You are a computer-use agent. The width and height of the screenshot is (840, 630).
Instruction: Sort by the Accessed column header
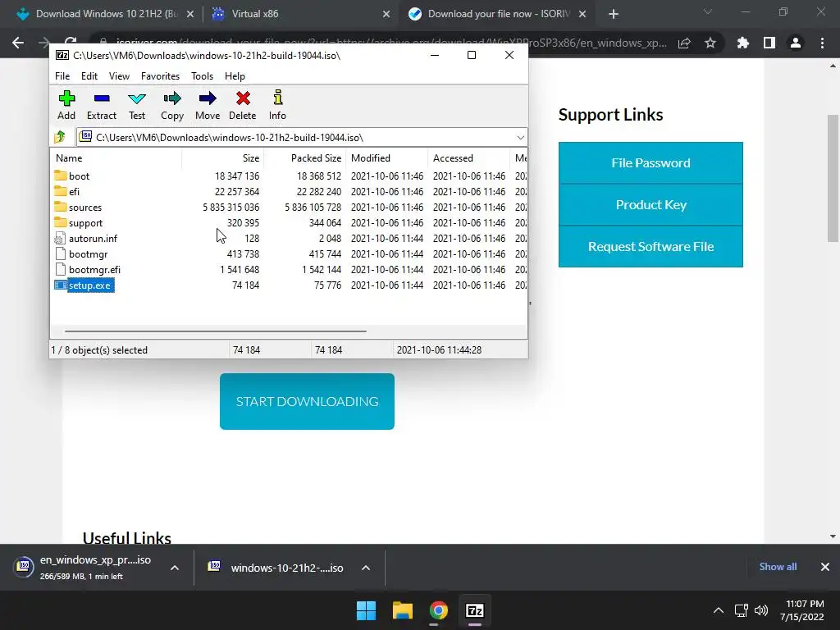[x=468, y=158]
